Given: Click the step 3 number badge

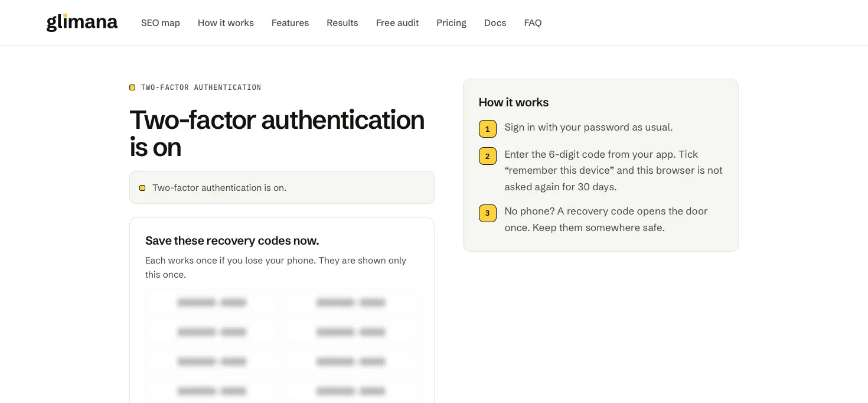Looking at the screenshot, I should pyautogui.click(x=488, y=213).
